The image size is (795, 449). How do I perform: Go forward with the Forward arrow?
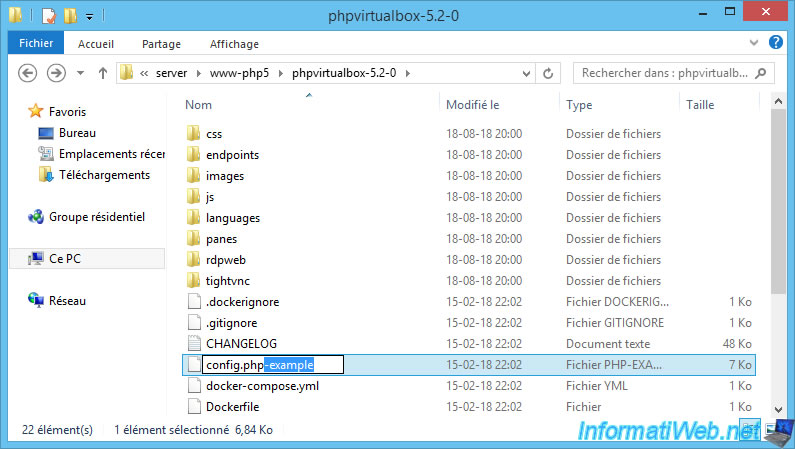(x=56, y=73)
